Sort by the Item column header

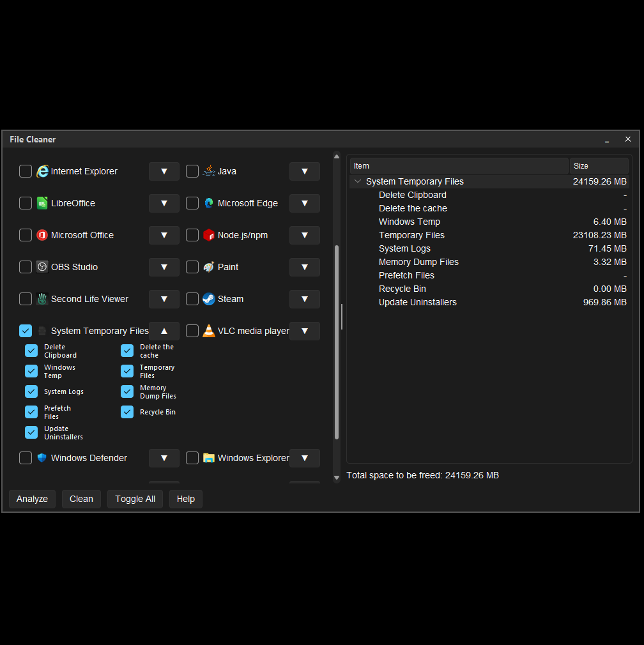pos(459,166)
